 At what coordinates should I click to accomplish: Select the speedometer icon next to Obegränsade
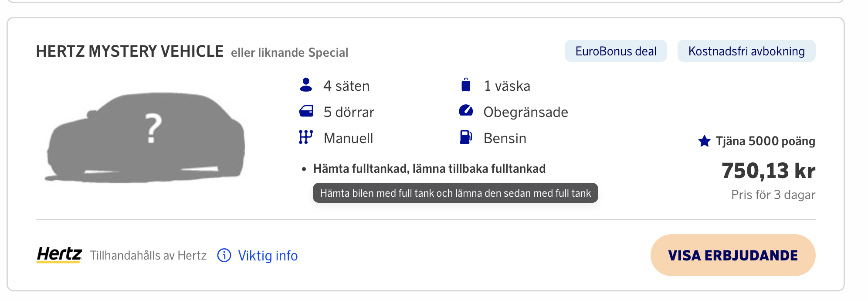[x=466, y=111]
